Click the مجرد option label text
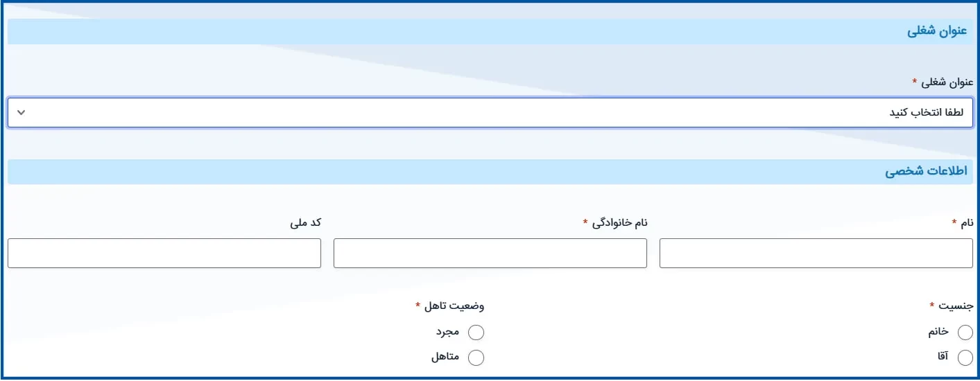 pos(448,333)
